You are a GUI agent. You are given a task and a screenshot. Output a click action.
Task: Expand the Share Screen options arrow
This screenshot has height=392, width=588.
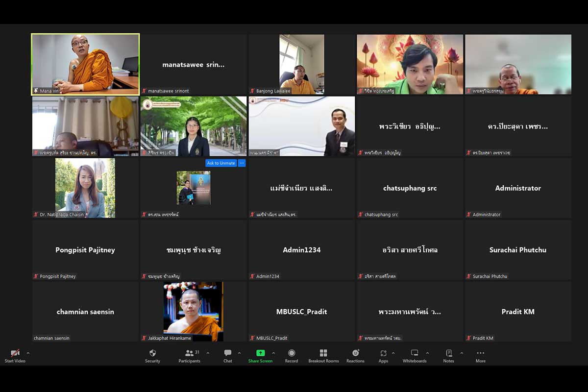273,353
